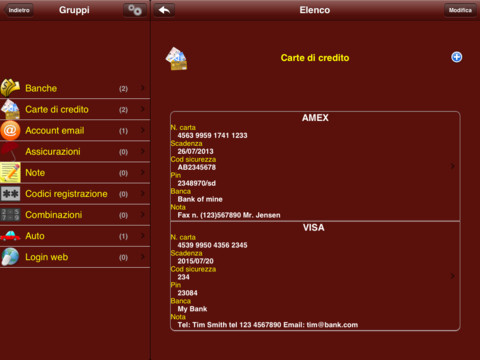The height and width of the screenshot is (360, 480).
Task: Open the Assicurazioni group
Action: pyautogui.click(x=75, y=152)
